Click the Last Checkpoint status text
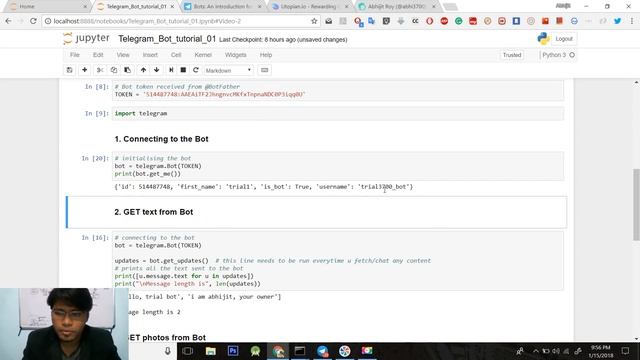Image resolution: width=640 pixels, height=360 pixels. pyautogui.click(x=283, y=40)
